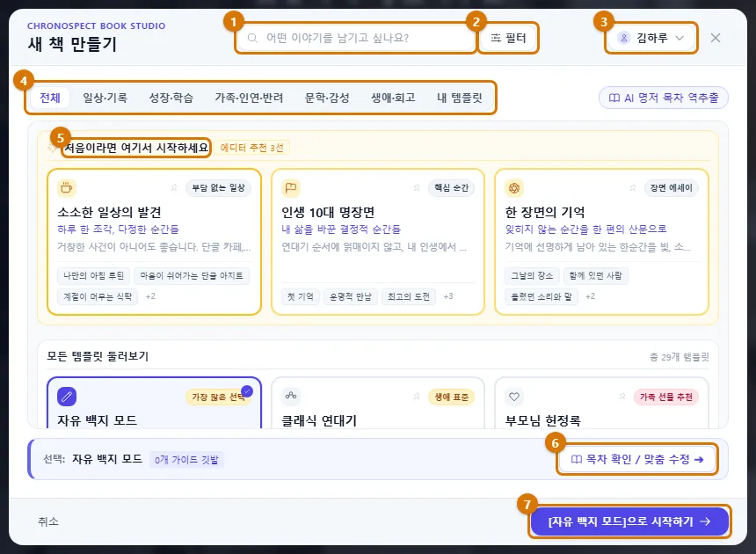
Task: Click the 함께 있던 사람 chip
Action: (x=595, y=276)
